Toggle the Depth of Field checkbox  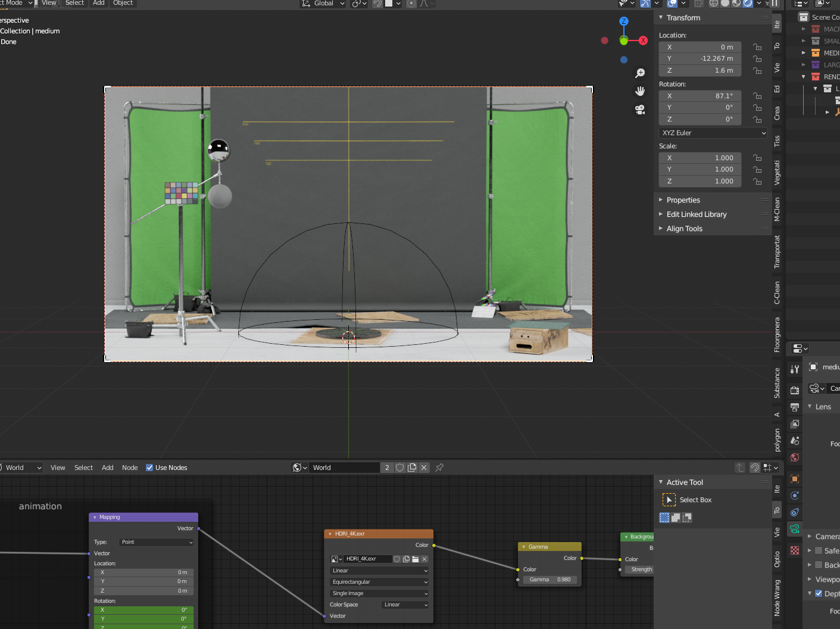pyautogui.click(x=818, y=593)
